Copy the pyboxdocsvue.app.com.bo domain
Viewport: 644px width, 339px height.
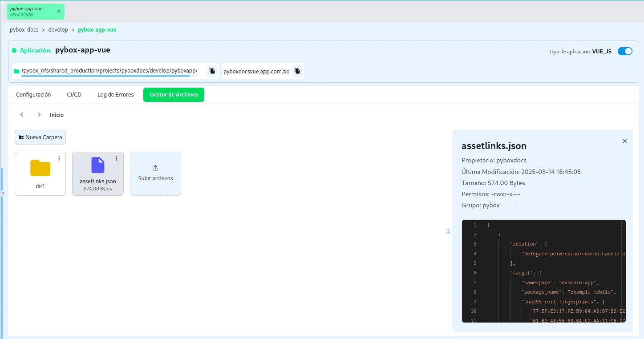coord(297,71)
